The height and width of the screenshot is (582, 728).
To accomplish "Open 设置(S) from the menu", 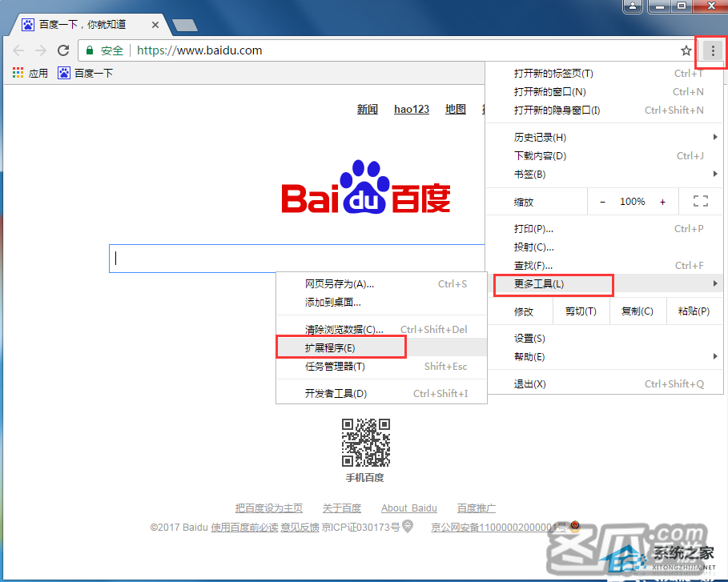I will coord(605,339).
